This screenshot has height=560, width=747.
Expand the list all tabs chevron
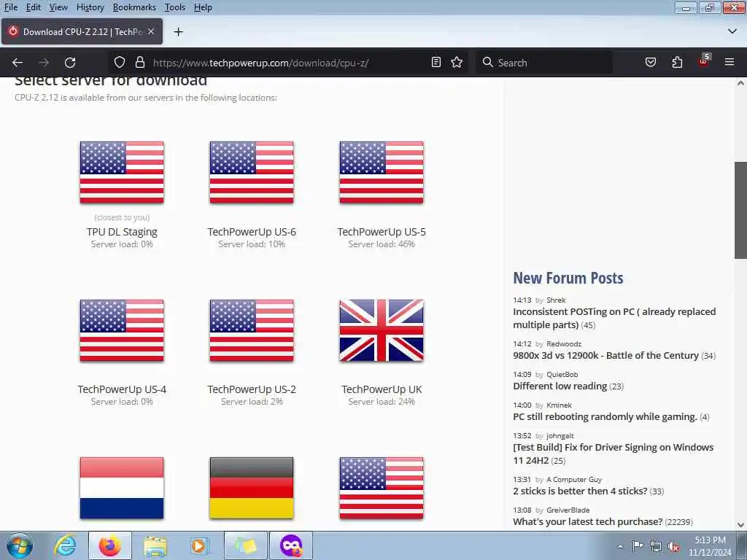[732, 31]
